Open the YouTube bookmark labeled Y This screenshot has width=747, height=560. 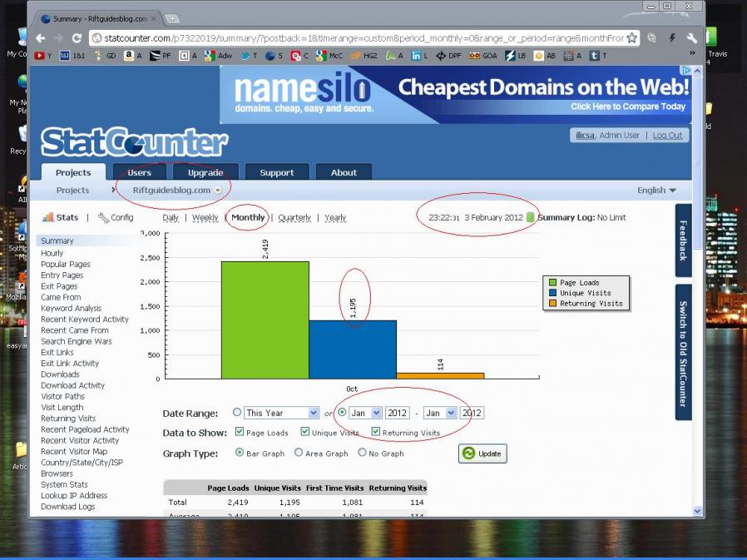click(43, 56)
